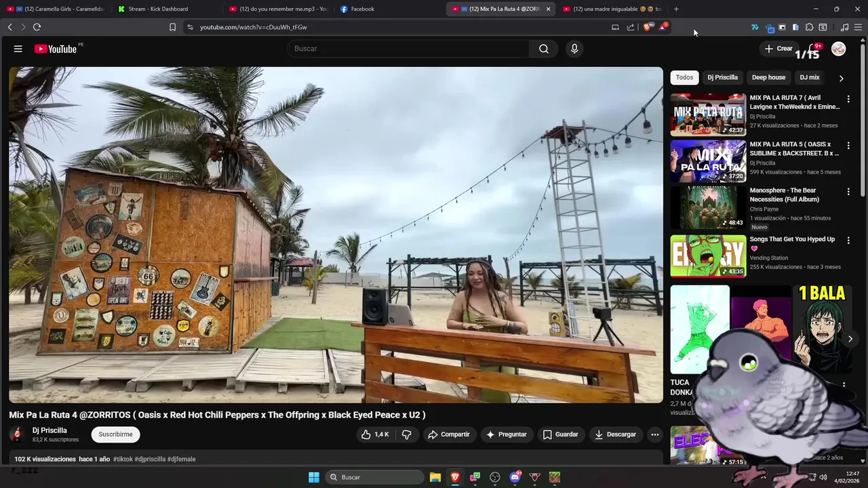Screen dimensions: 868x488
Task: Switch to Caramella Girls browser tab
Action: [x=56, y=9]
